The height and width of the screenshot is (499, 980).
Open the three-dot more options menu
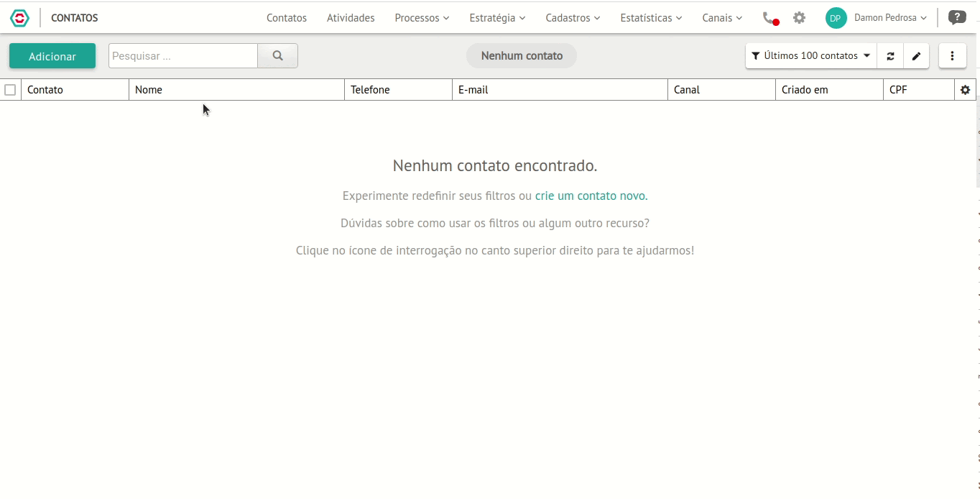pyautogui.click(x=953, y=56)
